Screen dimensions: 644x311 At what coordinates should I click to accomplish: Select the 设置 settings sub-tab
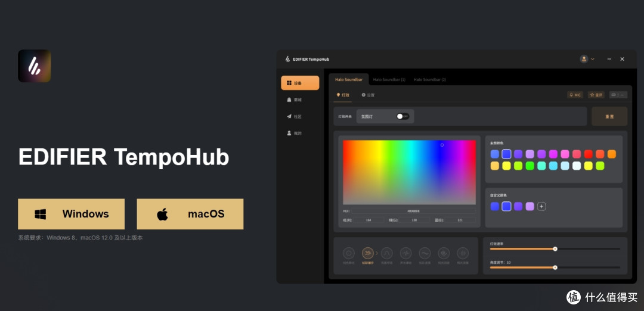[368, 95]
